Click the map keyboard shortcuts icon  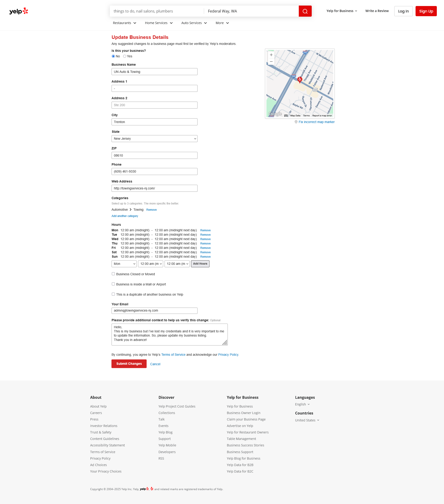point(286,115)
